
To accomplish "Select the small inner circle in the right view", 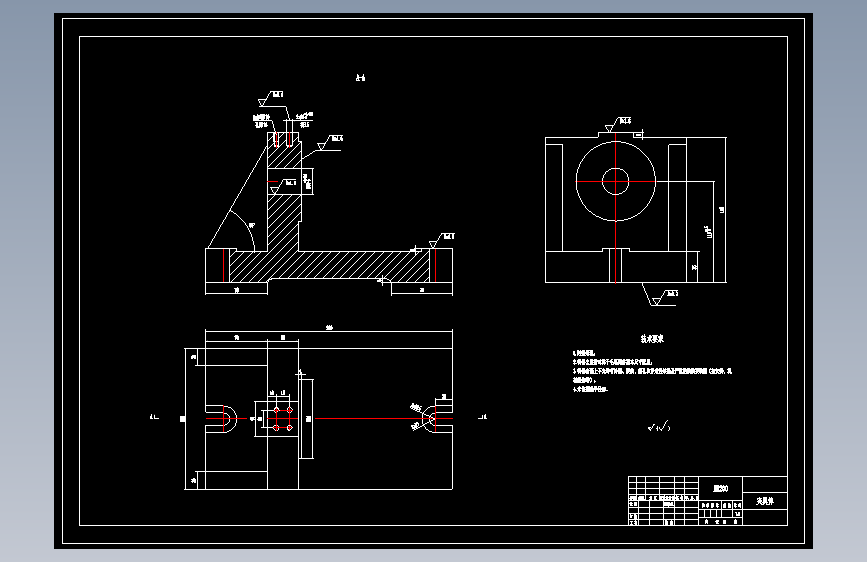I will point(615,181).
